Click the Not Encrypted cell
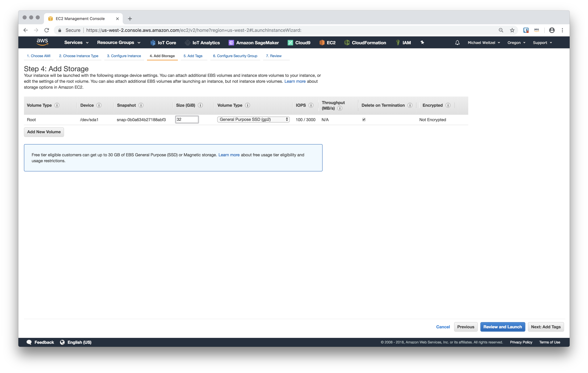The image size is (588, 373). [x=432, y=120]
